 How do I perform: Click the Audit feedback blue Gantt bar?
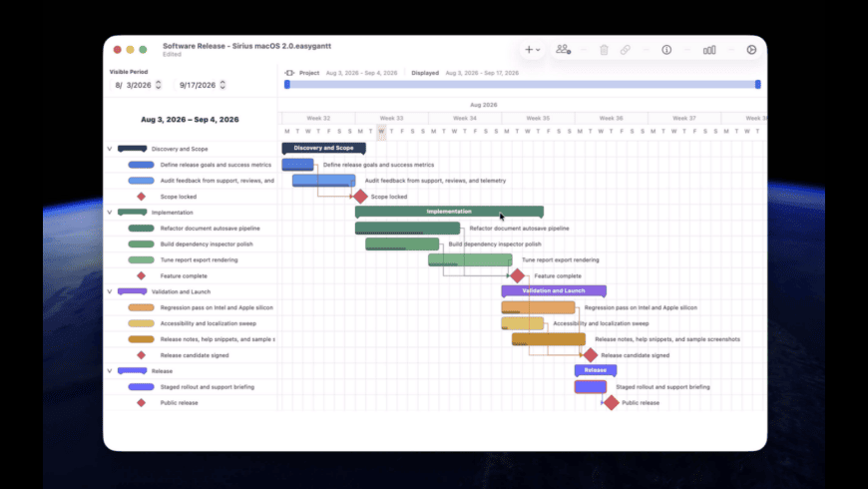(324, 181)
